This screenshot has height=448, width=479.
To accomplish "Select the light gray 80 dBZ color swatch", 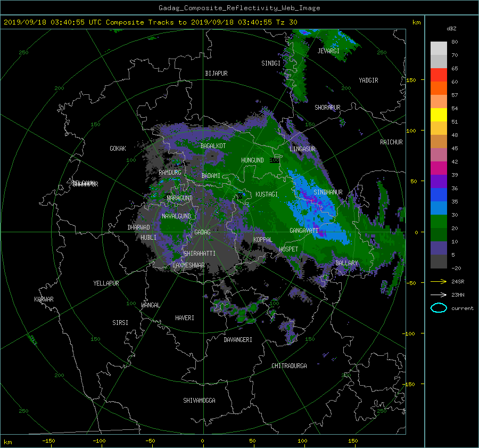I will tap(439, 48).
